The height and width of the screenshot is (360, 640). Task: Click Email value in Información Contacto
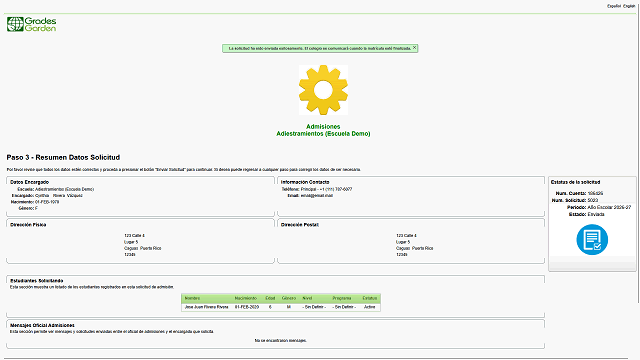click(x=317, y=196)
